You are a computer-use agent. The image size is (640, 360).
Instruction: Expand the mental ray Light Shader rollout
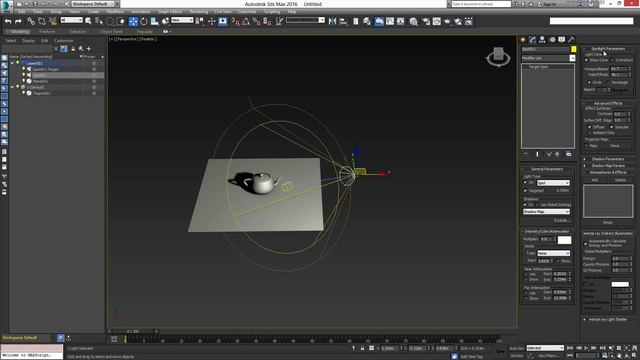pyautogui.click(x=608, y=320)
